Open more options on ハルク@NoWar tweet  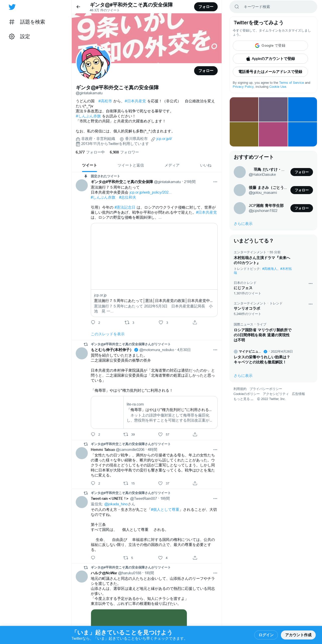215,573
